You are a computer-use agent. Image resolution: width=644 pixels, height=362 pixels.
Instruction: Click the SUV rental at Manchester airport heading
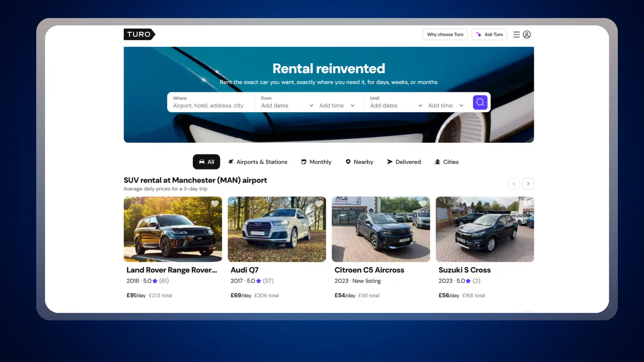[195, 180]
